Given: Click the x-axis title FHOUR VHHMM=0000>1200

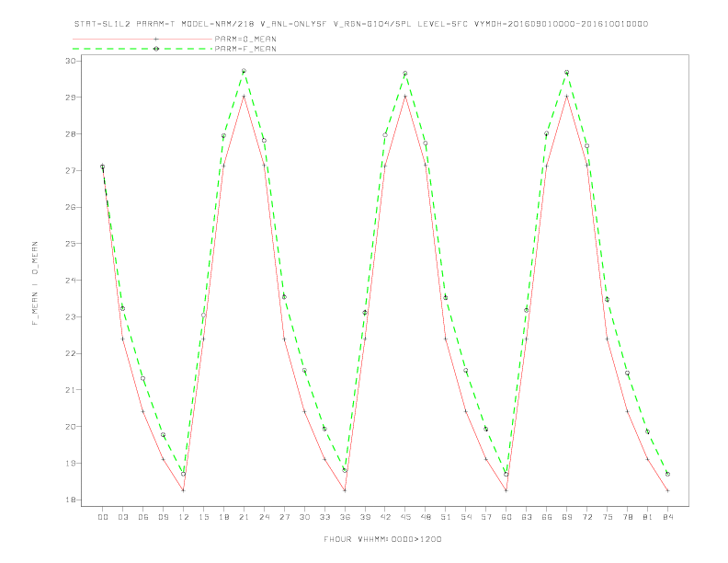Looking at the screenshot, I should 382,539.
